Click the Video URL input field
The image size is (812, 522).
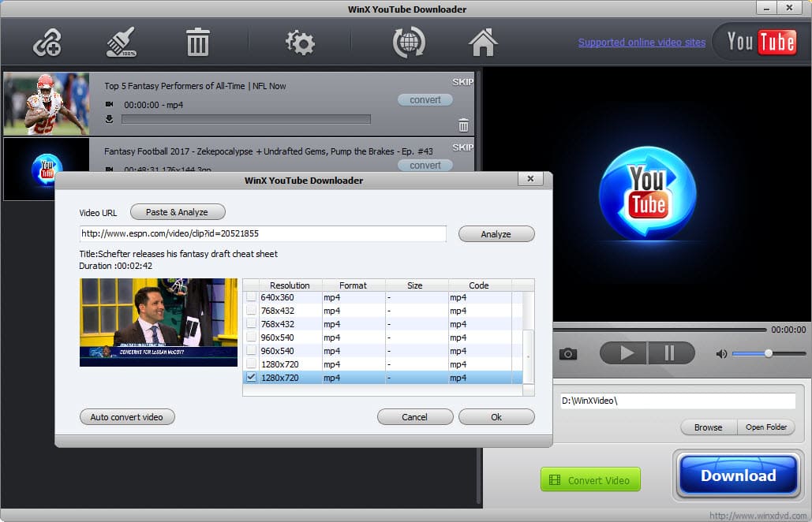pos(263,234)
